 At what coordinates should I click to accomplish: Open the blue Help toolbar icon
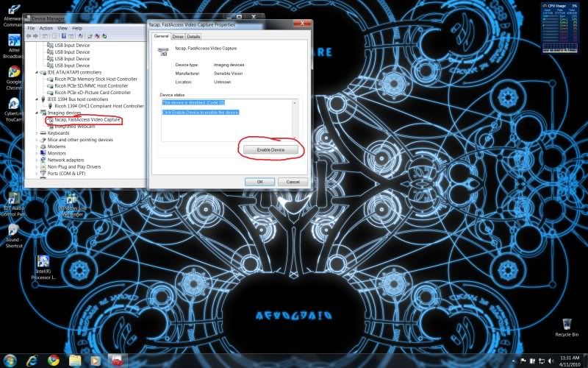pos(64,36)
